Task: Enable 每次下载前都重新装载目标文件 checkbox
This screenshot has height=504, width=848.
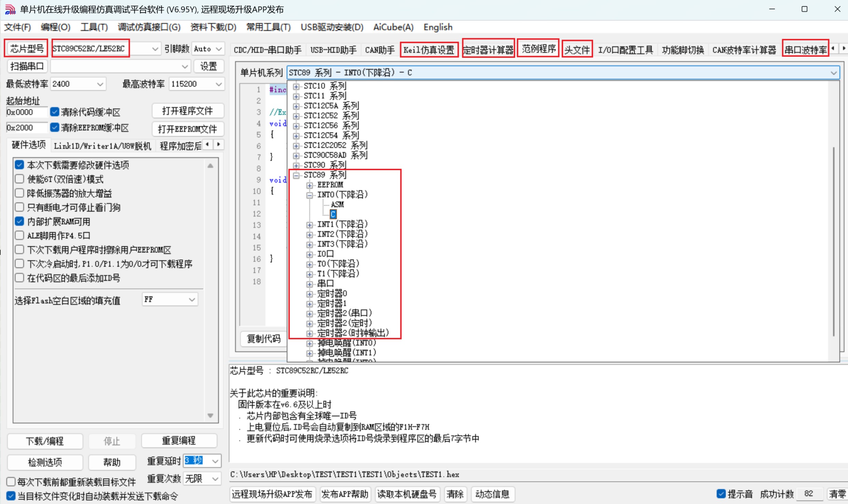Action: tap(11, 482)
